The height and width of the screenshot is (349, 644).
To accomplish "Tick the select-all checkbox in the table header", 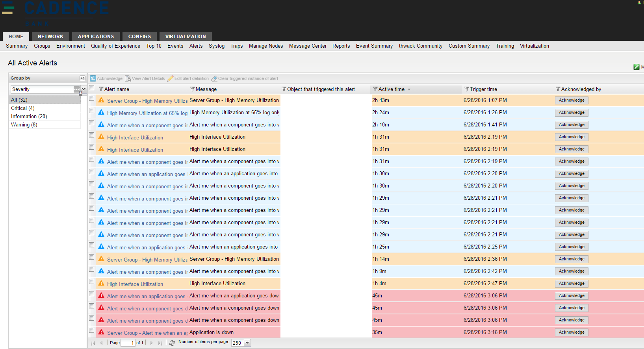I will (x=92, y=88).
